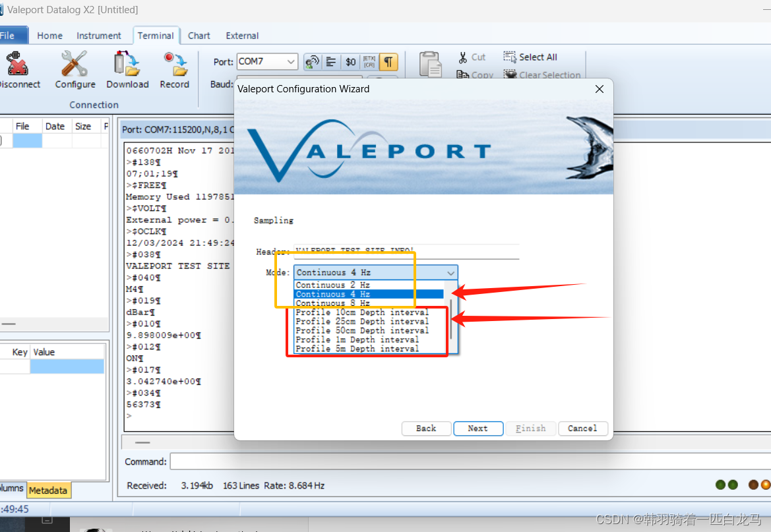Screen dimensions: 771x532
Task: Click the Back button in wizard
Action: (x=426, y=429)
